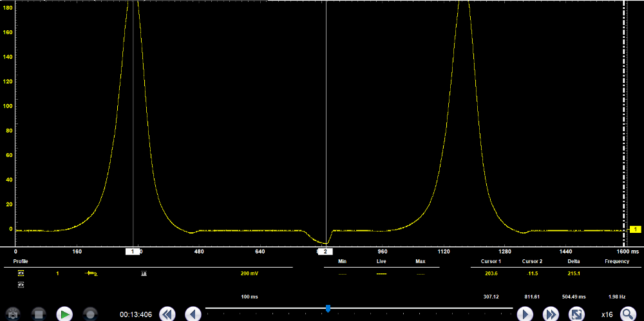Click the Cursor 2 value -11.5
Screen dimensions: 644x321
click(531, 273)
